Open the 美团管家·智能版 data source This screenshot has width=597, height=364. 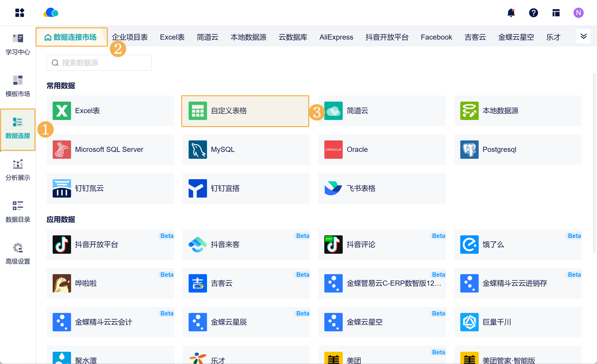point(518,355)
